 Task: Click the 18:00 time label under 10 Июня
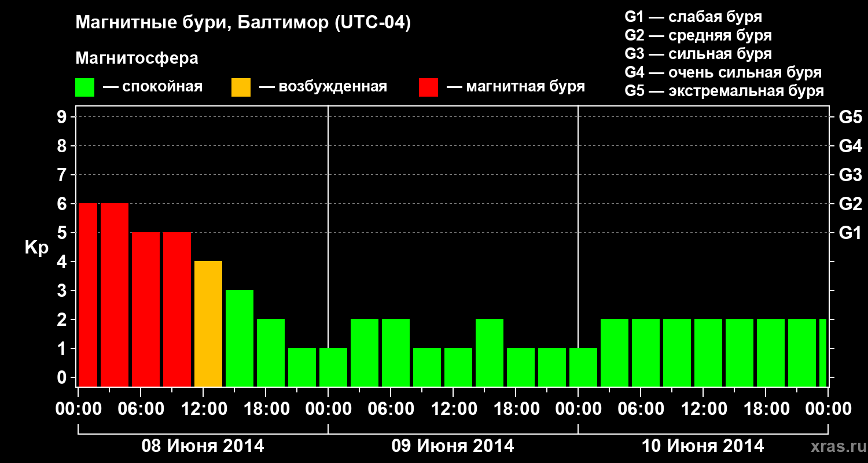click(x=766, y=409)
